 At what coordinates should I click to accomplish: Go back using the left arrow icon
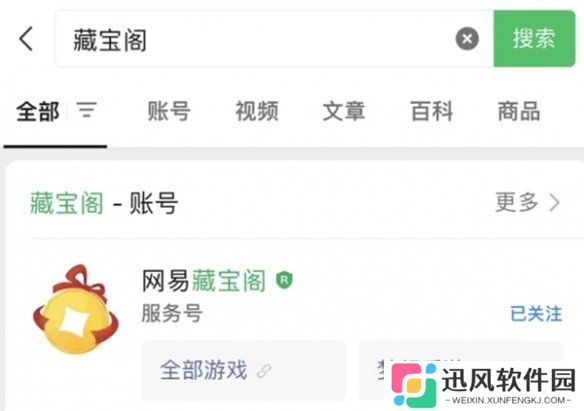click(26, 38)
